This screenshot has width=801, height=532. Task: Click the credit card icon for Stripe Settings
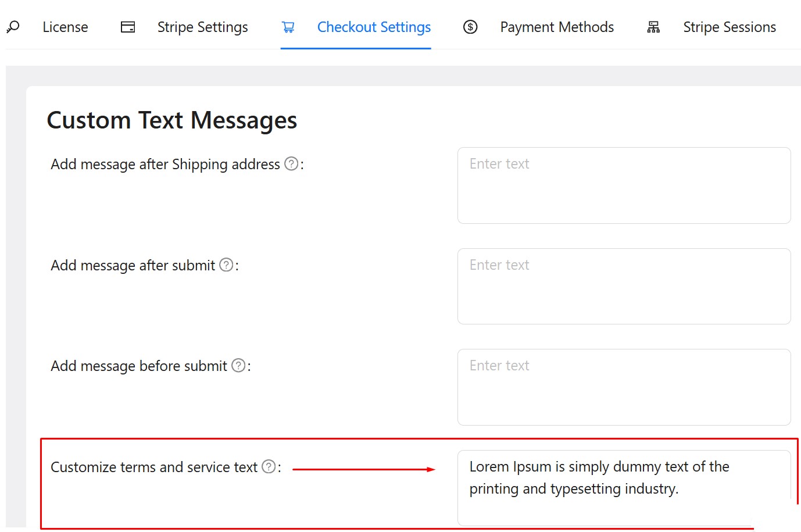point(128,27)
